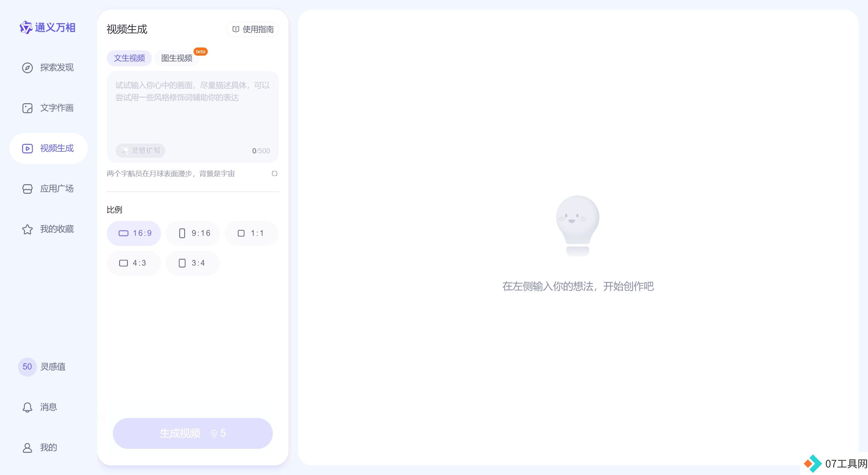Image resolution: width=868 pixels, height=475 pixels.
Task: Click the 生成视频 button
Action: (x=193, y=433)
